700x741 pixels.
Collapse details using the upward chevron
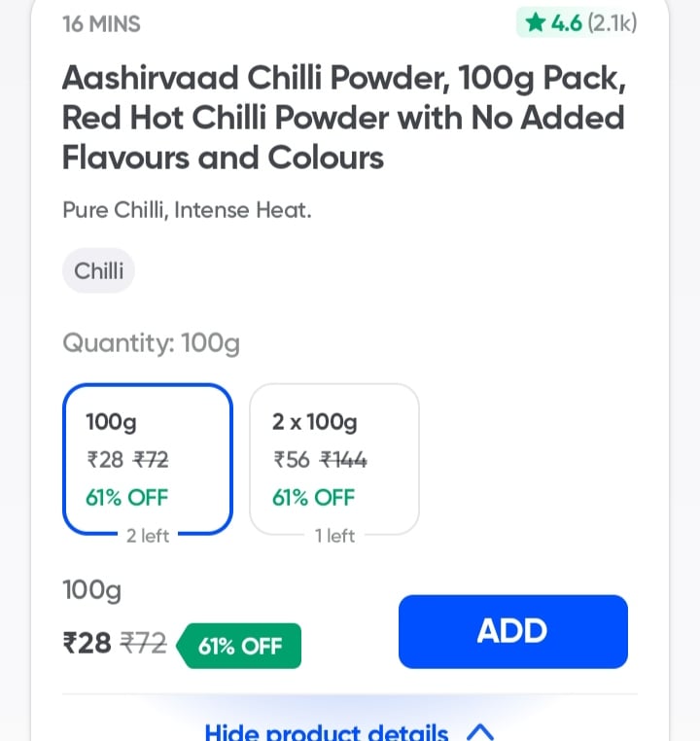[480, 732]
